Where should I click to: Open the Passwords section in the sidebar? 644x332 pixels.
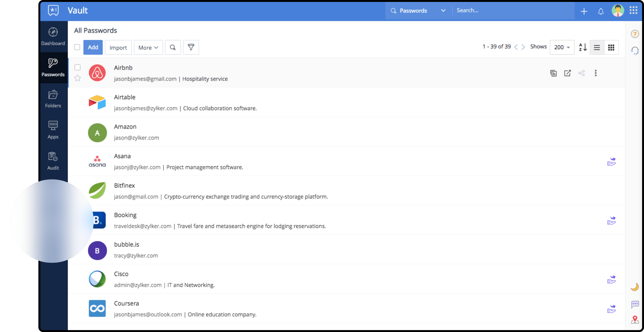(53, 67)
